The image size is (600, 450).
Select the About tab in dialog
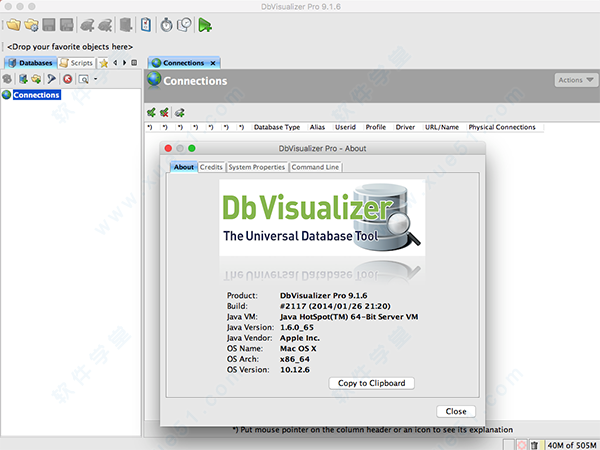[x=184, y=167]
